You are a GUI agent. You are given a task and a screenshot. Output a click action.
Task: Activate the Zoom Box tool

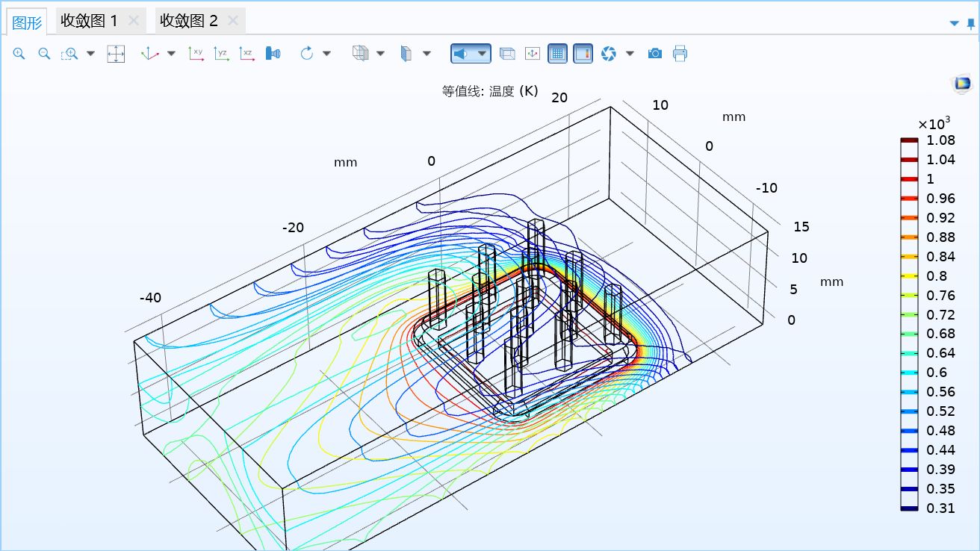[69, 54]
